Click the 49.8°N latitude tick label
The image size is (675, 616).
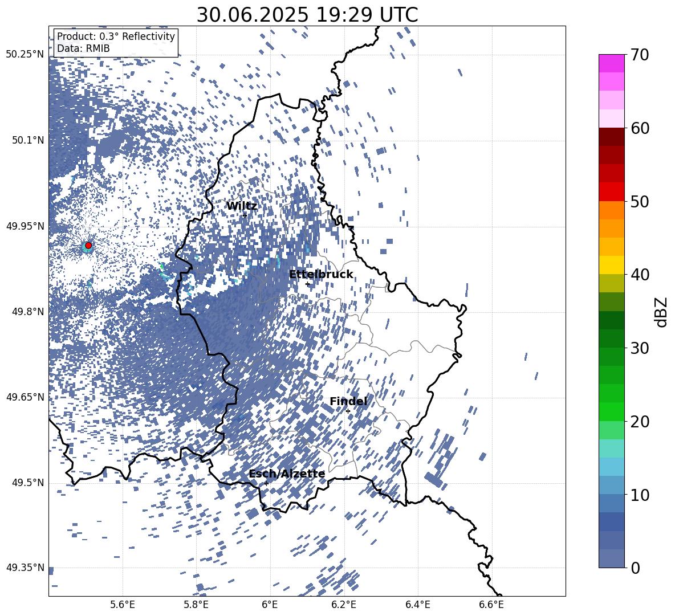tap(29, 312)
